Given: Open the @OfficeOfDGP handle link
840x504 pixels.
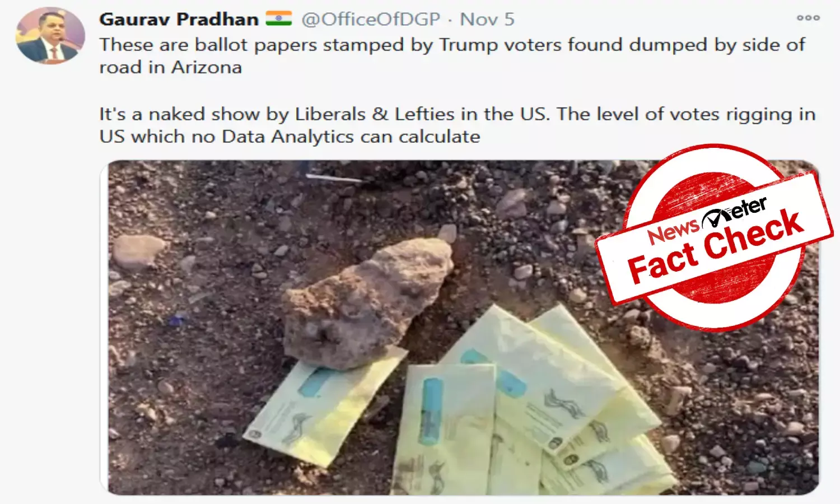Looking at the screenshot, I should 371,19.
